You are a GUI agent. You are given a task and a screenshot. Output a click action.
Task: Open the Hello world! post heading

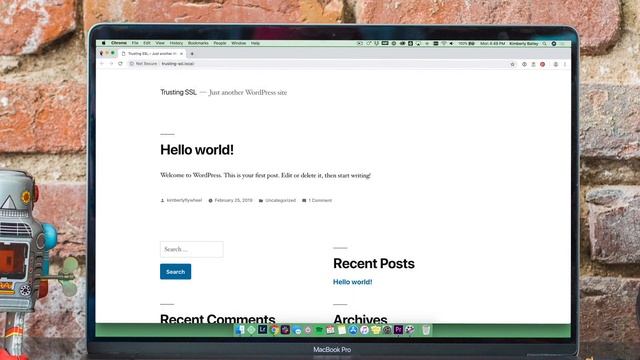point(197,150)
